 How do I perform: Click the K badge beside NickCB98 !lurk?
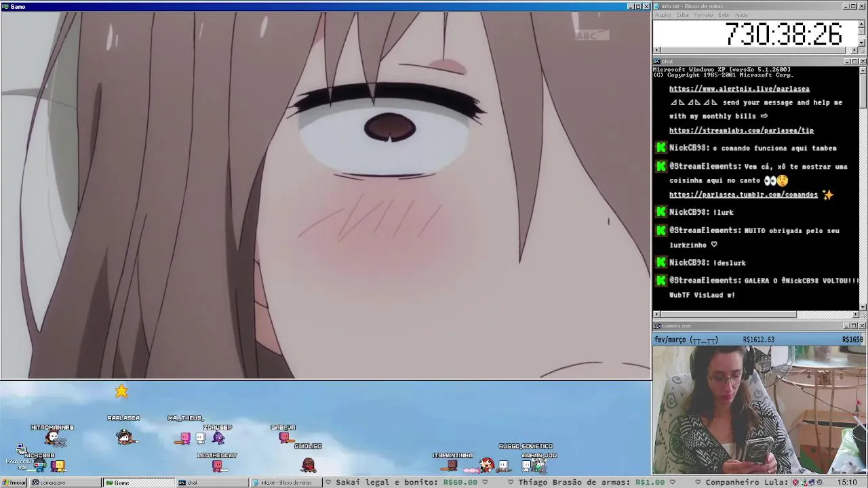(661, 212)
